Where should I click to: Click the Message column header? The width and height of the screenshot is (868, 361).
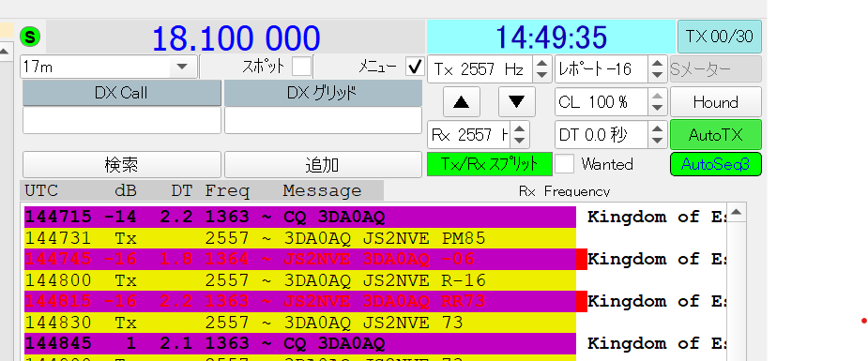click(322, 190)
